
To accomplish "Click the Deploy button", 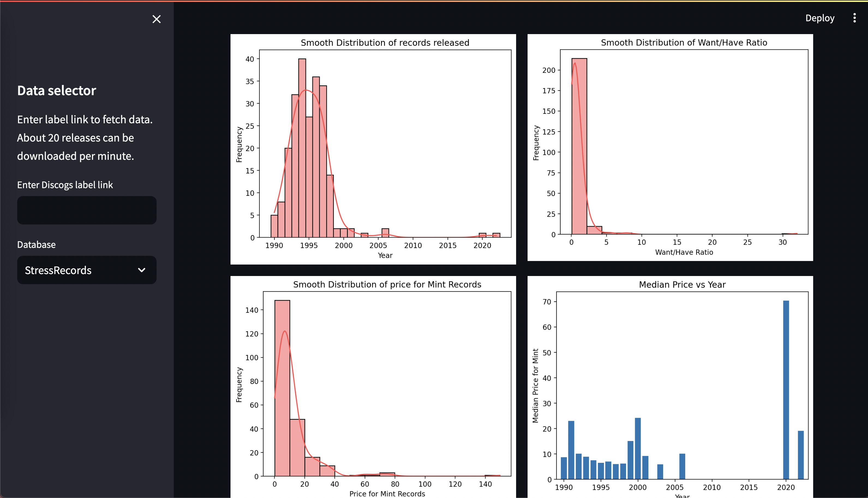I will point(819,18).
